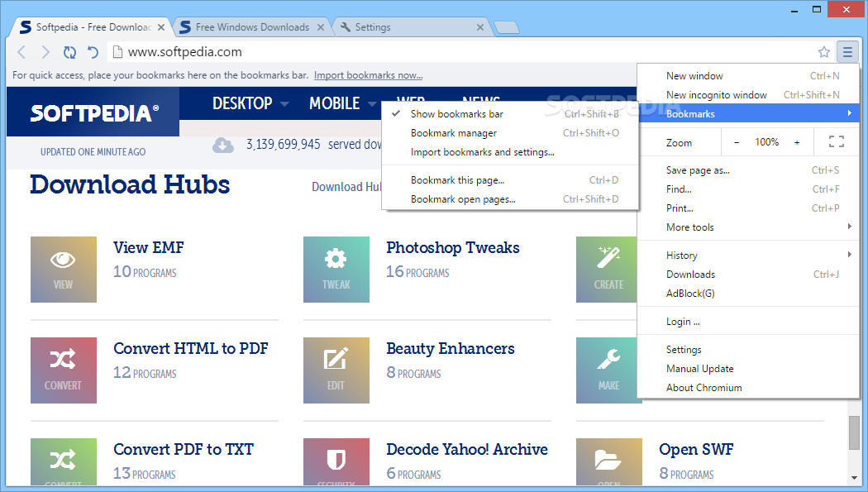Open the Decode Yahoo! Archive link
Screen dimensions: 868x492
[x=467, y=449]
